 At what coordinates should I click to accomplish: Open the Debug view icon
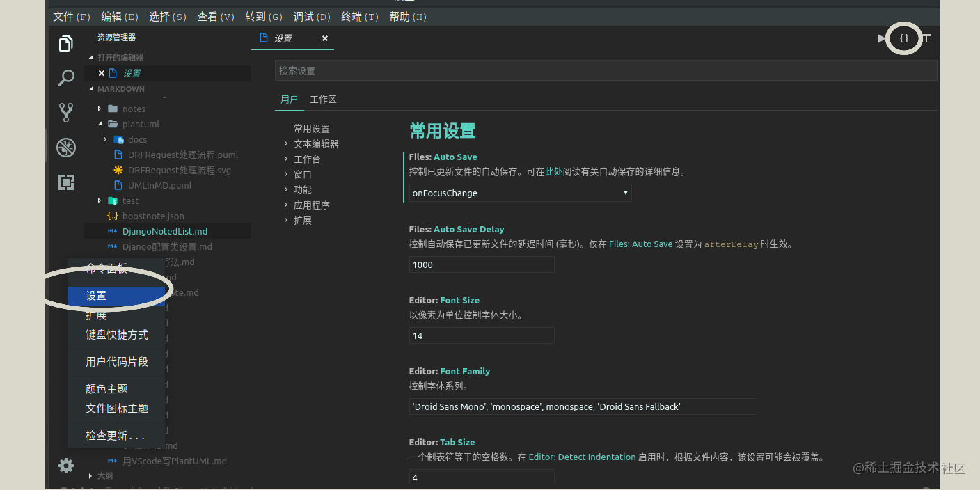66,147
